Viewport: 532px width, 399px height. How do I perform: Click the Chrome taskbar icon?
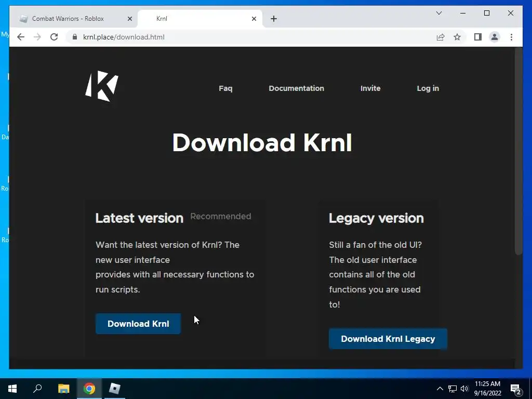click(x=89, y=389)
